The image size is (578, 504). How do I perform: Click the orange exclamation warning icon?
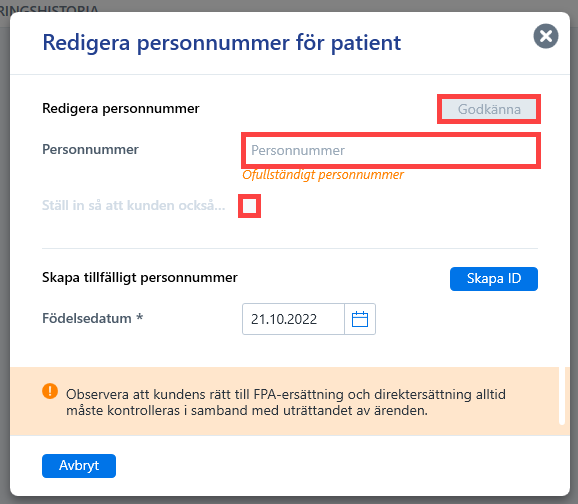pos(50,391)
